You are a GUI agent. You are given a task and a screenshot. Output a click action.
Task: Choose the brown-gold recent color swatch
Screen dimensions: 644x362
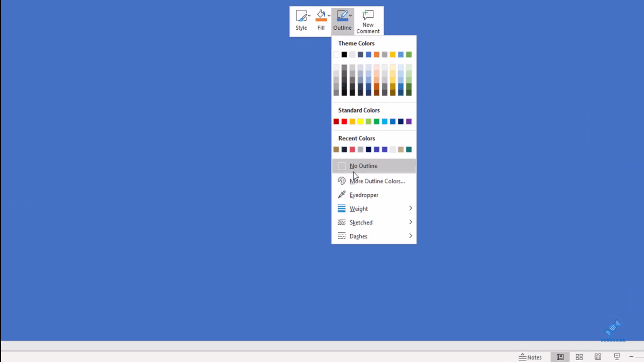point(336,149)
